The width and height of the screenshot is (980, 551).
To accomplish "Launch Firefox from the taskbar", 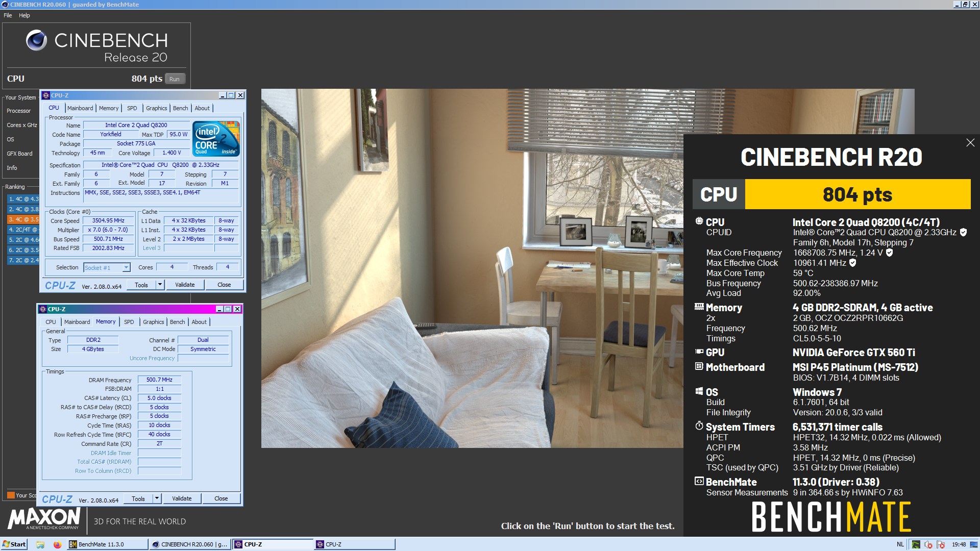I will (x=57, y=544).
